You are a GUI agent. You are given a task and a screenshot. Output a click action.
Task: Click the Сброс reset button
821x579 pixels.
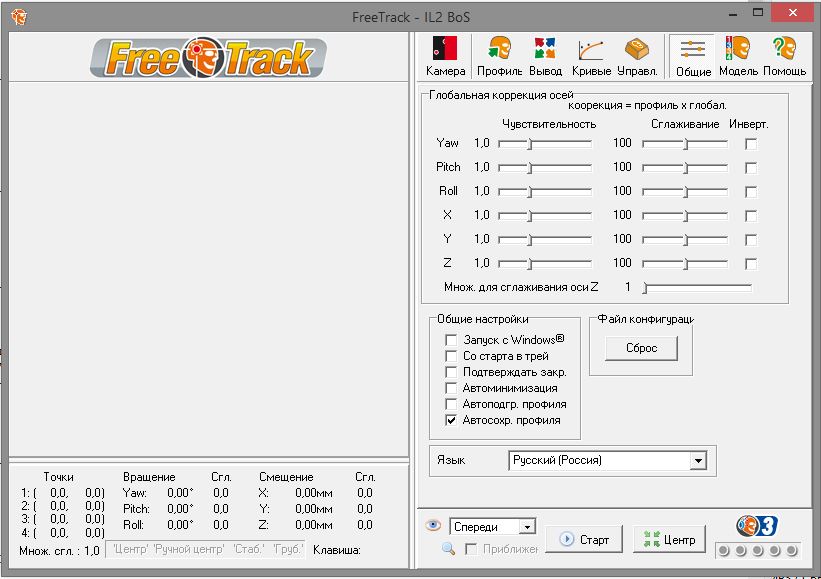(x=641, y=348)
